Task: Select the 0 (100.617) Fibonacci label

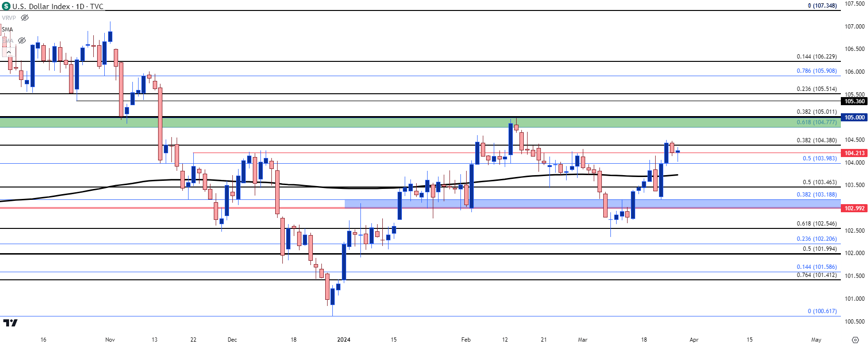Action: click(x=822, y=311)
